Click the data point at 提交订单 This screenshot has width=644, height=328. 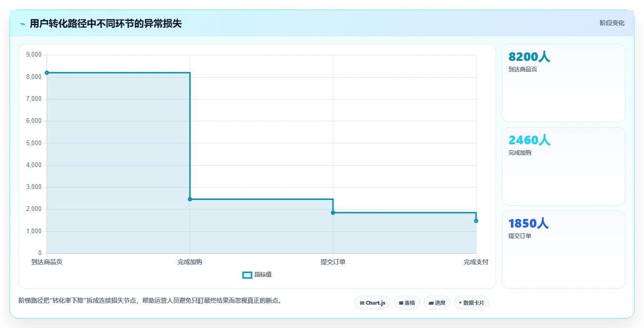pos(333,212)
